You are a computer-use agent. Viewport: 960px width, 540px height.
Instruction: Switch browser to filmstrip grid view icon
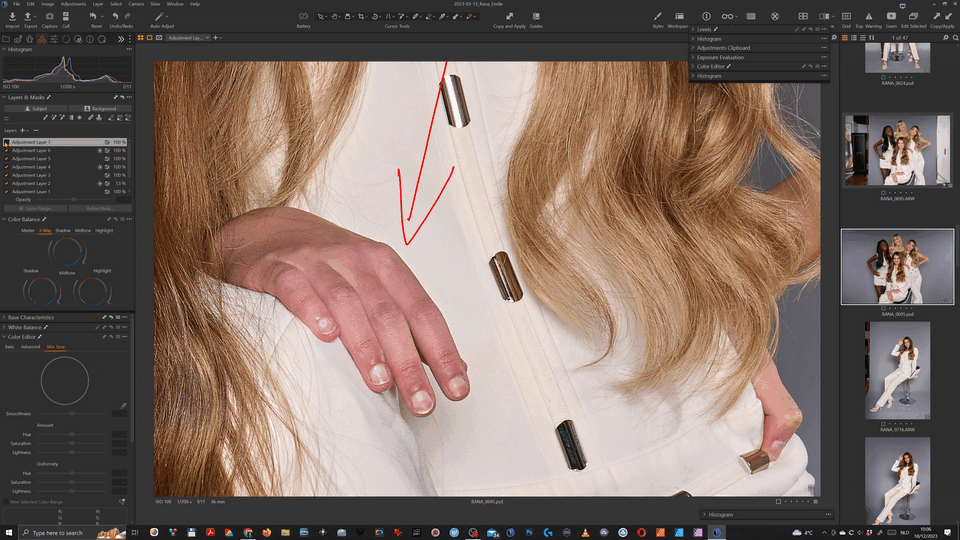[x=844, y=38]
